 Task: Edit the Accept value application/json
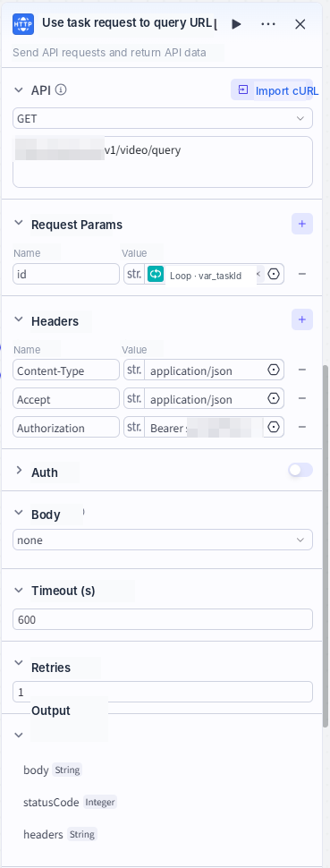pos(204,399)
